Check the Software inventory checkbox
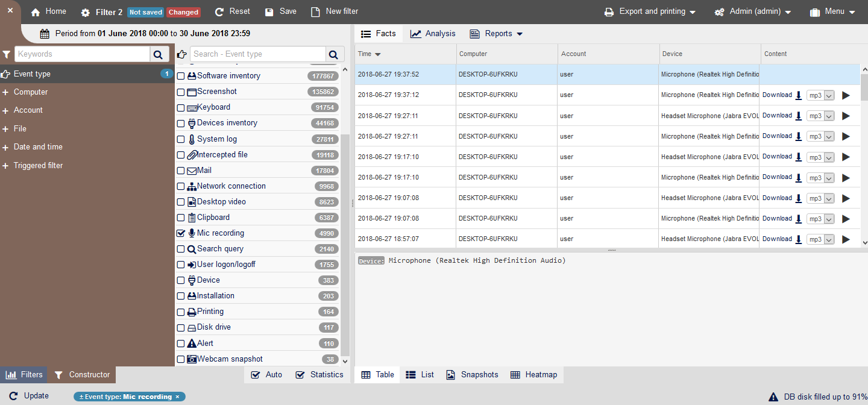Image resolution: width=868 pixels, height=405 pixels. tap(181, 77)
